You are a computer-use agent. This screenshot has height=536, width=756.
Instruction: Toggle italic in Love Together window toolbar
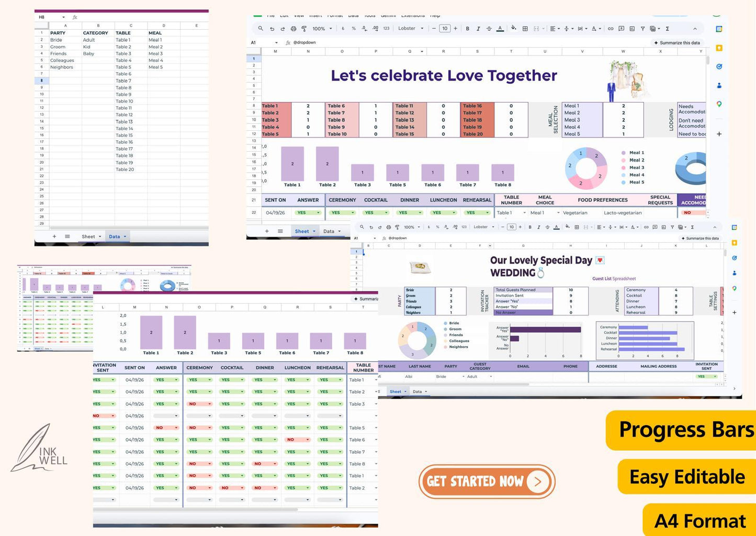[x=478, y=29]
